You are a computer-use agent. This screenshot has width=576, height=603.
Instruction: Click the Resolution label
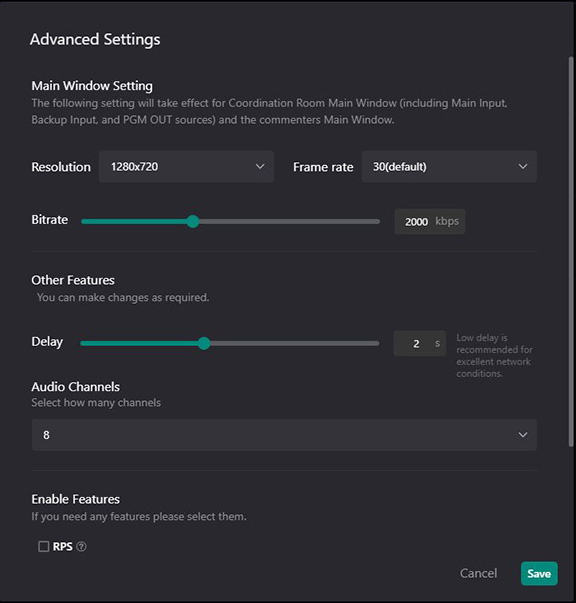pyautogui.click(x=61, y=167)
